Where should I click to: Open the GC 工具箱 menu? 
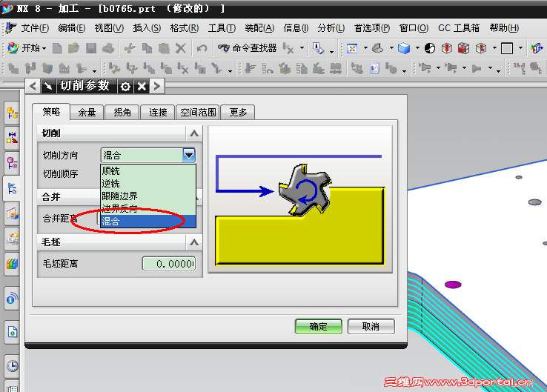click(x=459, y=28)
